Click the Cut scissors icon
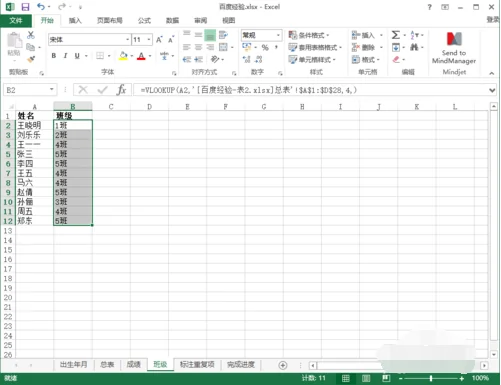The height and width of the screenshot is (385, 501). [x=31, y=35]
